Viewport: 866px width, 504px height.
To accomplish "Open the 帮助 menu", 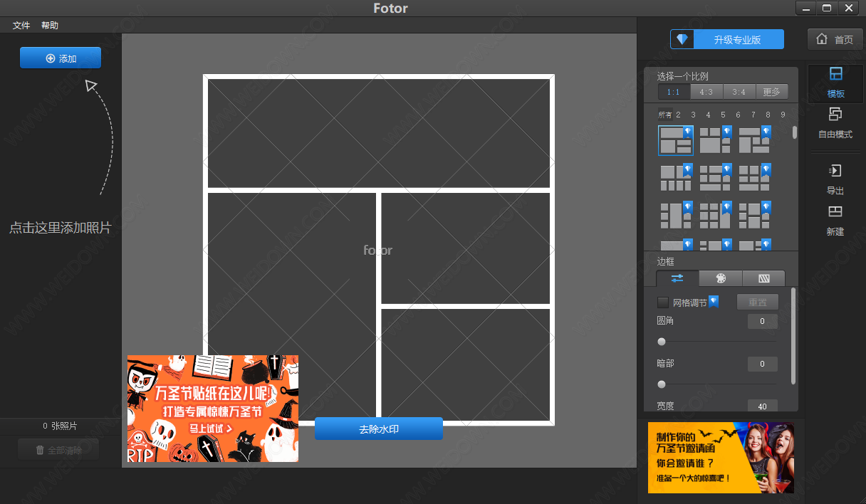I will 50,26.
